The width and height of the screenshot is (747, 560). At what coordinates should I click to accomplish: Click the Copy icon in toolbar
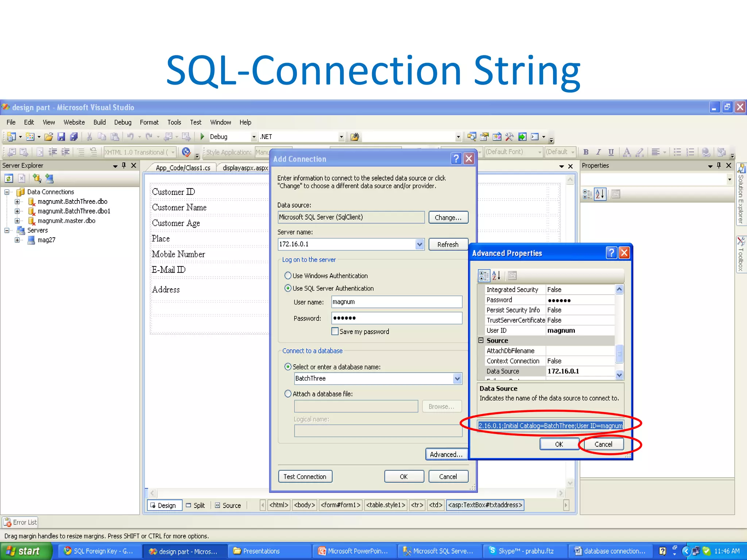click(102, 137)
